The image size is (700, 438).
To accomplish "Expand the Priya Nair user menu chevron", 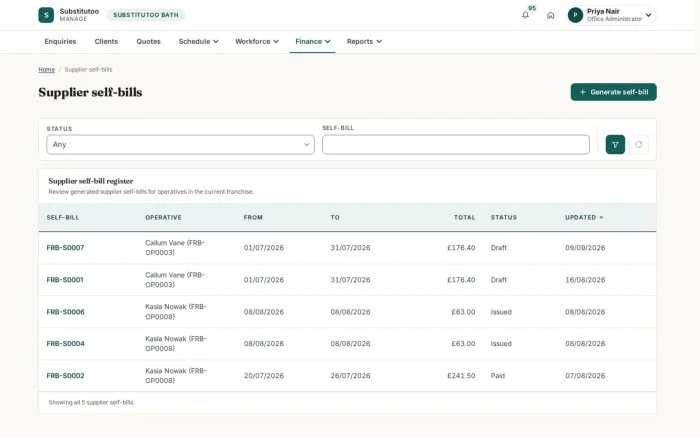I will pyautogui.click(x=648, y=15).
